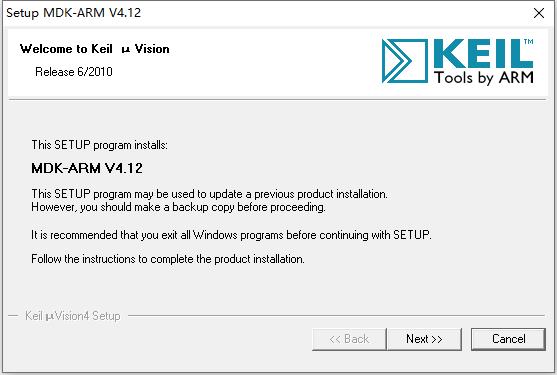The image size is (557, 375).
Task: Click the horizontal separator below the header banner
Action: [277, 99]
